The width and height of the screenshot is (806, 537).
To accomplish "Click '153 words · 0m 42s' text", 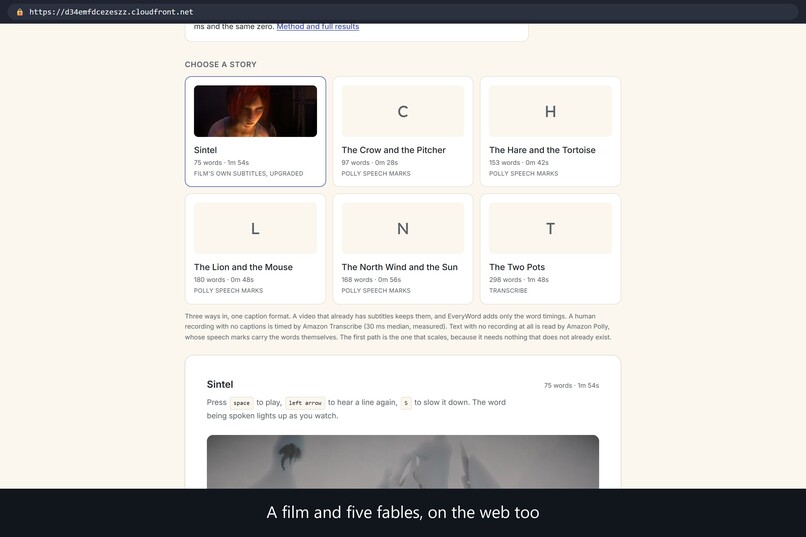I will click(x=519, y=162).
